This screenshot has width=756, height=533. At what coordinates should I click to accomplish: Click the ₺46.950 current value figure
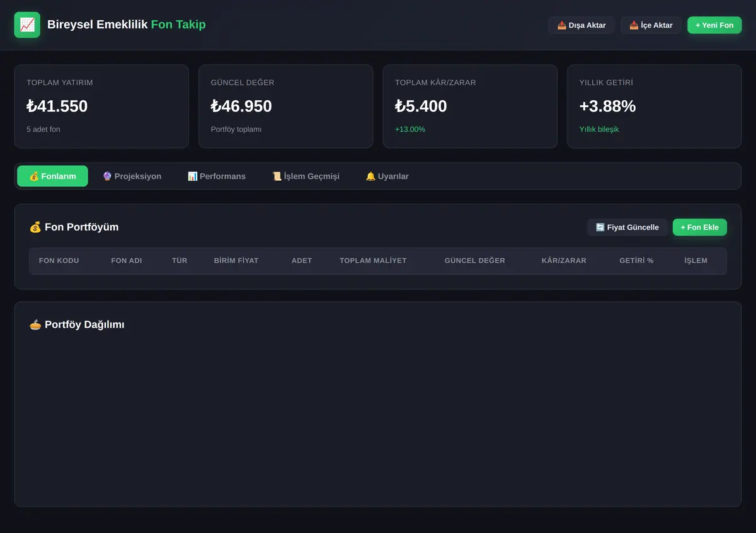[241, 106]
